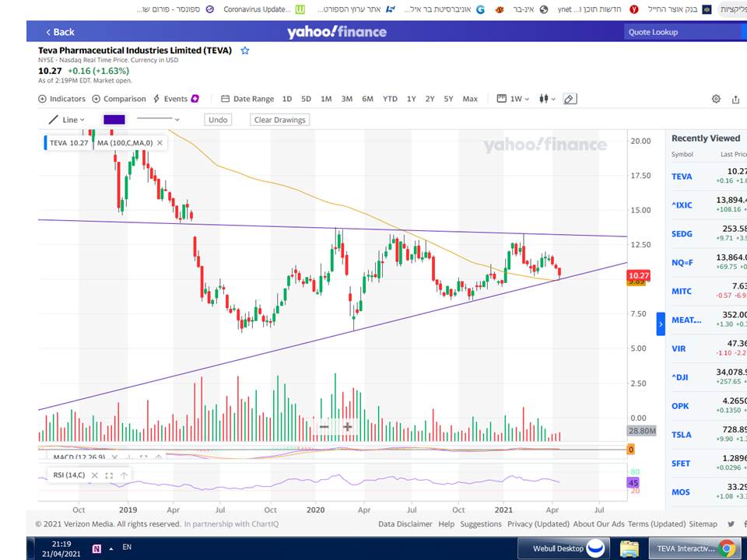The height and width of the screenshot is (560, 747).
Task: Collapse the Recently Viewed side panel
Action: coord(661,324)
